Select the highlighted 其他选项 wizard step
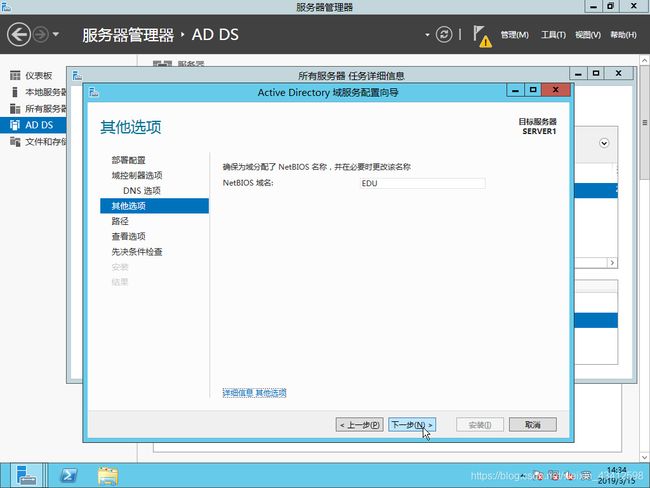 154,206
